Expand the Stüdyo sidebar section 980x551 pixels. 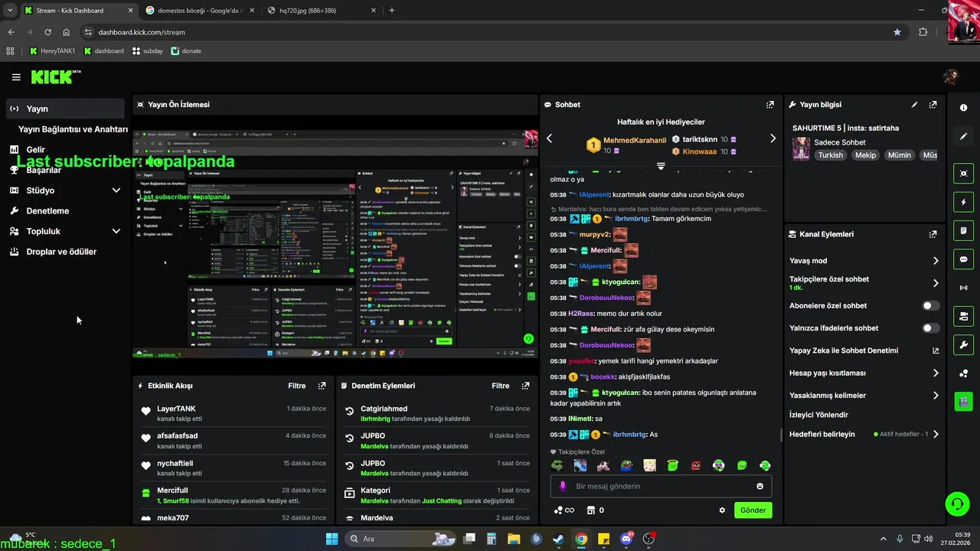click(x=116, y=191)
